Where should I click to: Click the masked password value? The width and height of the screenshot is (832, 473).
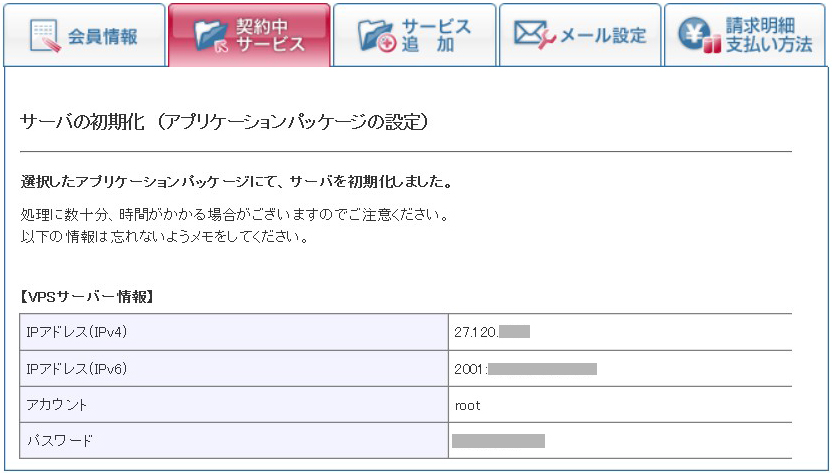[x=498, y=440]
